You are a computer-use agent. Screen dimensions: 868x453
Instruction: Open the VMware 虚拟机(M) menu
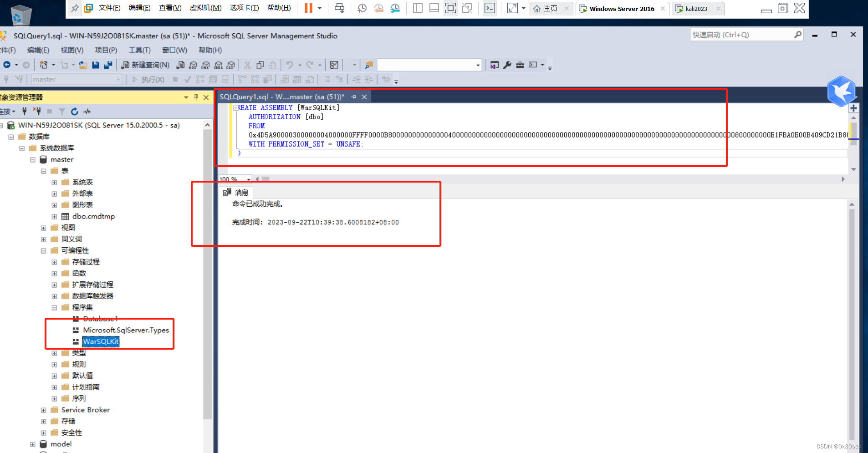click(x=205, y=8)
